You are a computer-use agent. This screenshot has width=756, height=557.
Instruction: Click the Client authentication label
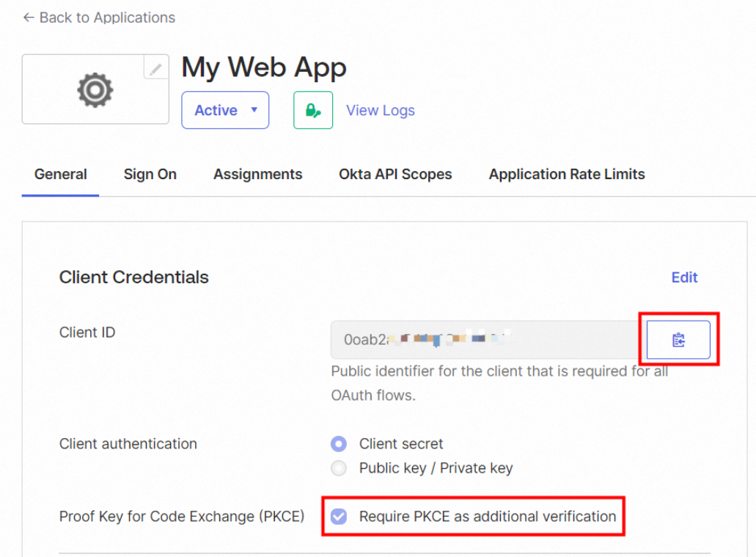[128, 443]
